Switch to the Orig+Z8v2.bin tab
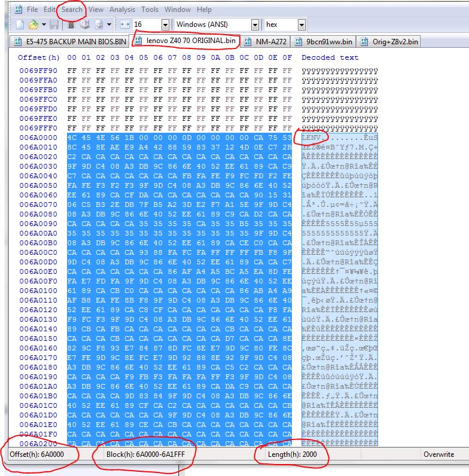Image resolution: width=469 pixels, height=476 pixels. tap(388, 42)
